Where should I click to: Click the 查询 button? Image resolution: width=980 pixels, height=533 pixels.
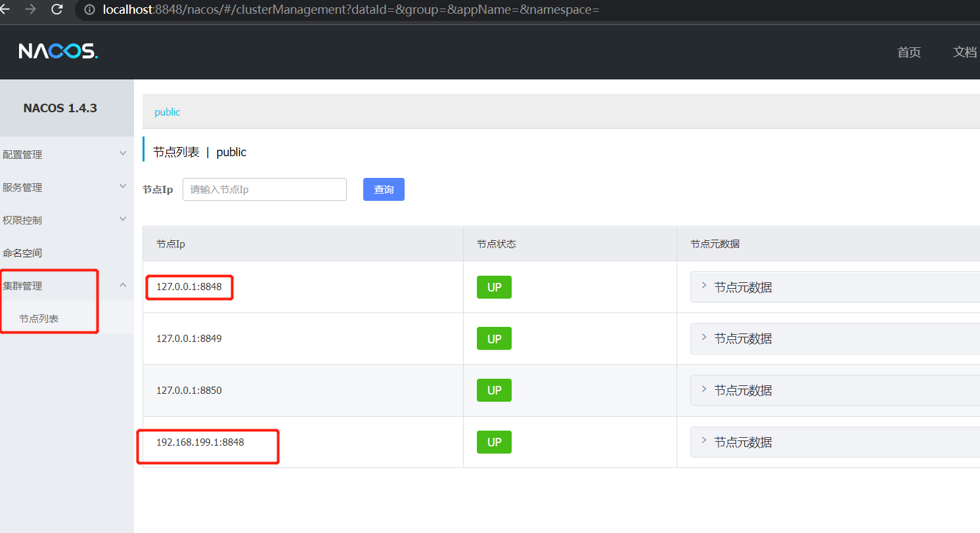click(384, 189)
